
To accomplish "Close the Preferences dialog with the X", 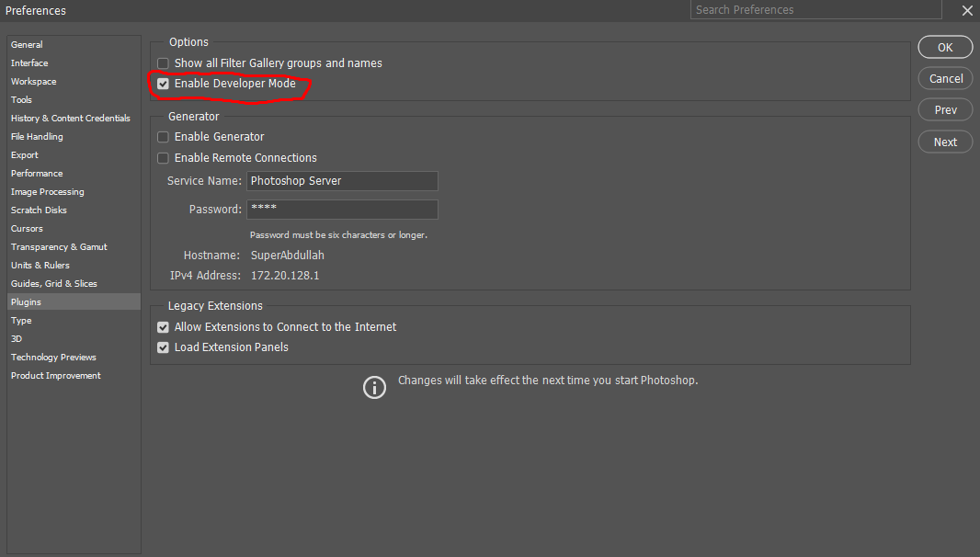I will pos(967,10).
